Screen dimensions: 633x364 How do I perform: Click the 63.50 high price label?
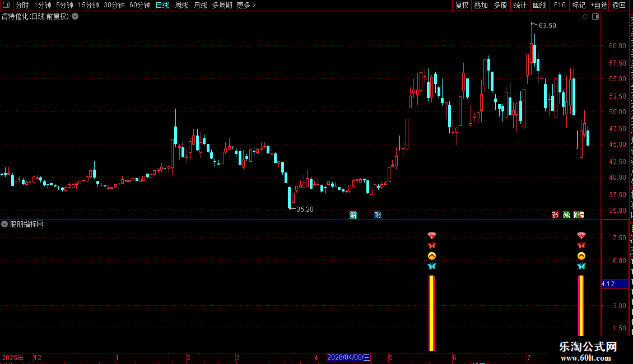click(547, 25)
